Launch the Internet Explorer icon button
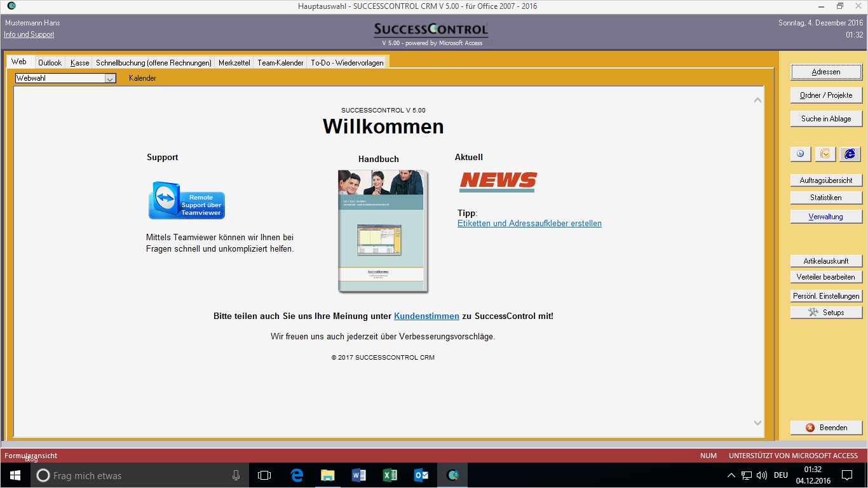 click(x=850, y=154)
